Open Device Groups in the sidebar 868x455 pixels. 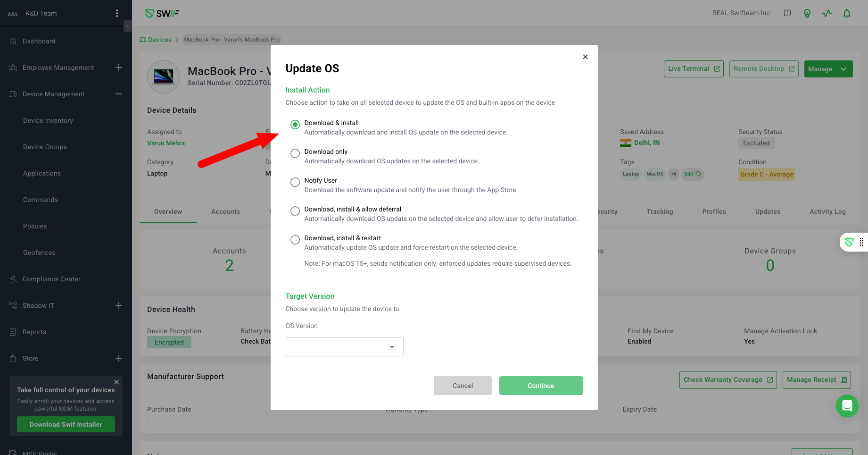[x=45, y=147]
